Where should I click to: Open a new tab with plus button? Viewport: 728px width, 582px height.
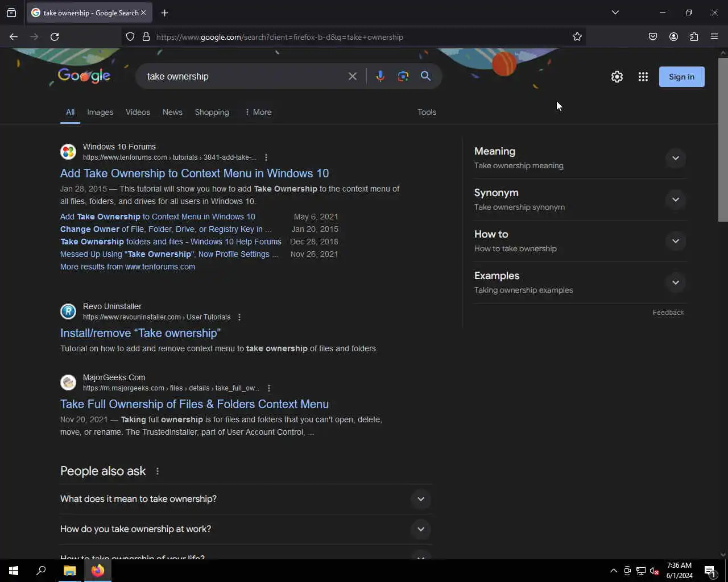coord(164,13)
